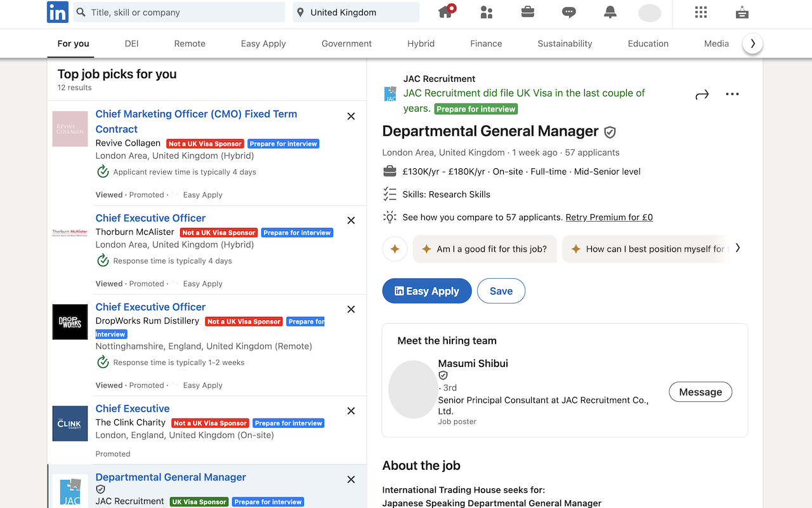Select the Media tab
This screenshot has width=812, height=508.
click(716, 44)
